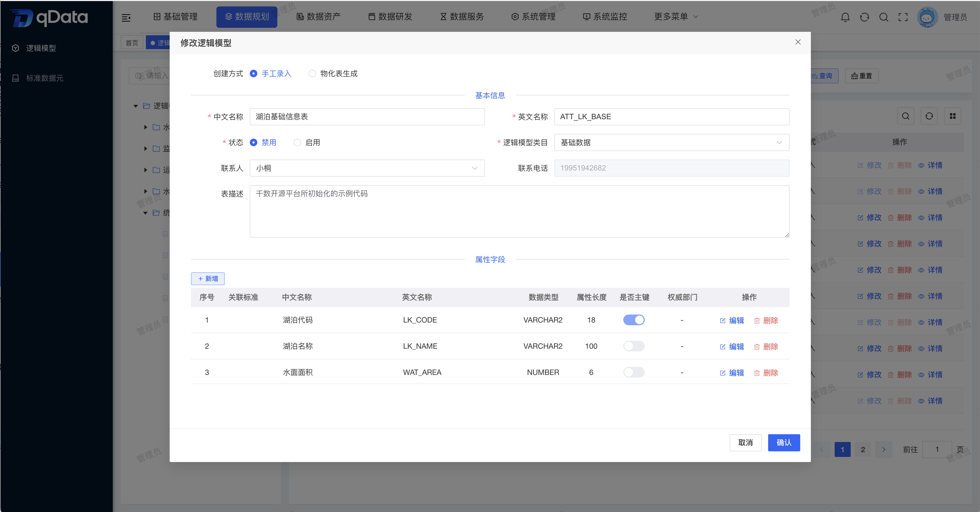Open 数据规划 menu
980x512 pixels.
point(247,17)
